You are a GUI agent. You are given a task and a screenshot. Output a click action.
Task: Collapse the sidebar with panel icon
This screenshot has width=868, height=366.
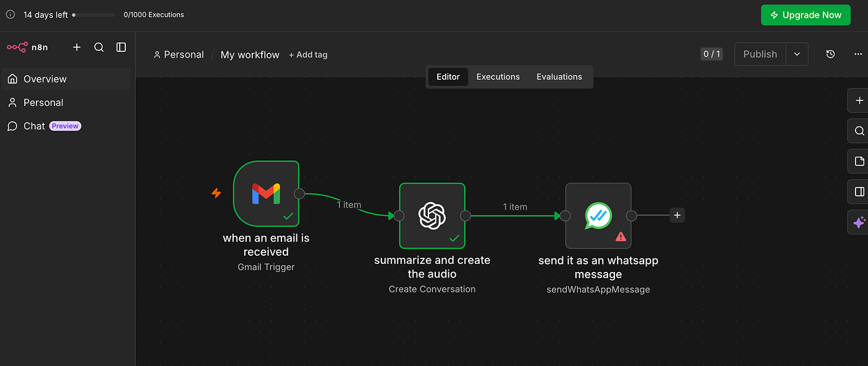[x=121, y=47]
